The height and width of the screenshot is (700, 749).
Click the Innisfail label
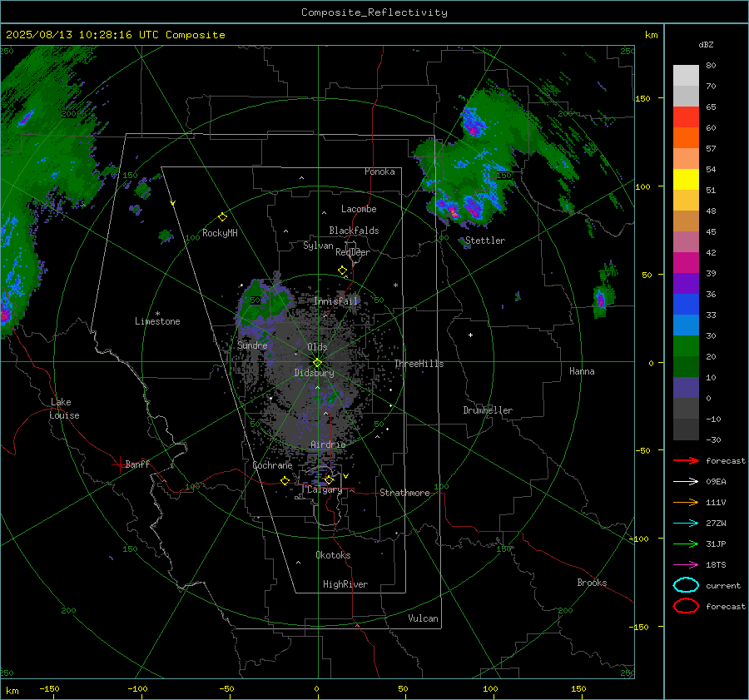click(x=335, y=301)
